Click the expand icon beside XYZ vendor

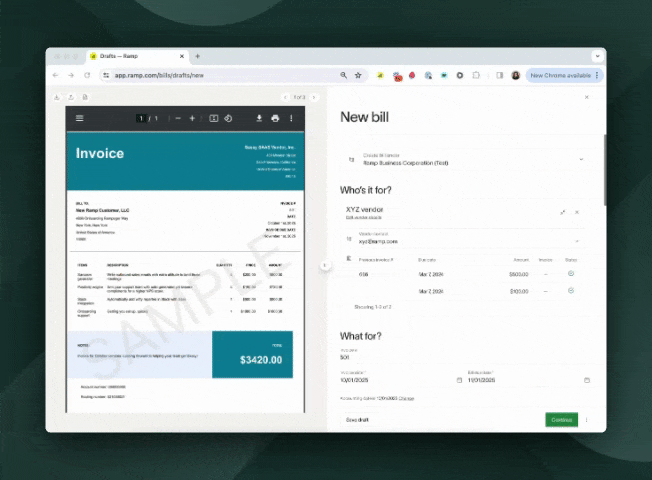point(563,212)
